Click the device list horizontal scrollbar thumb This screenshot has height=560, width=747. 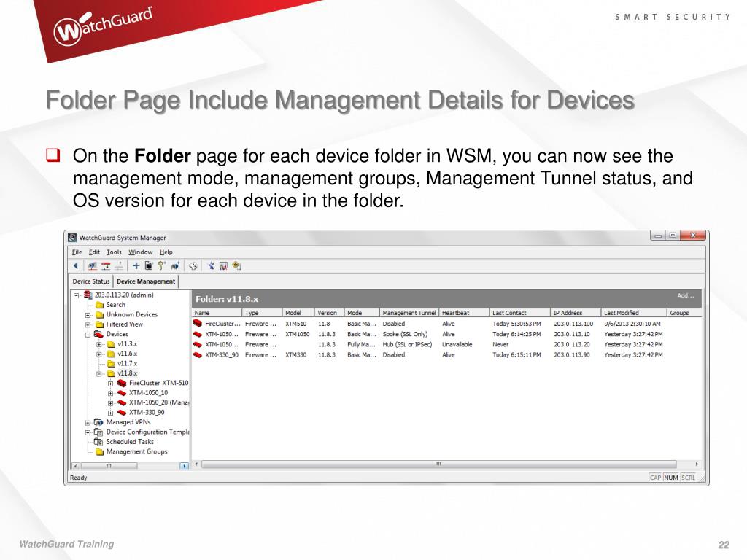click(438, 464)
